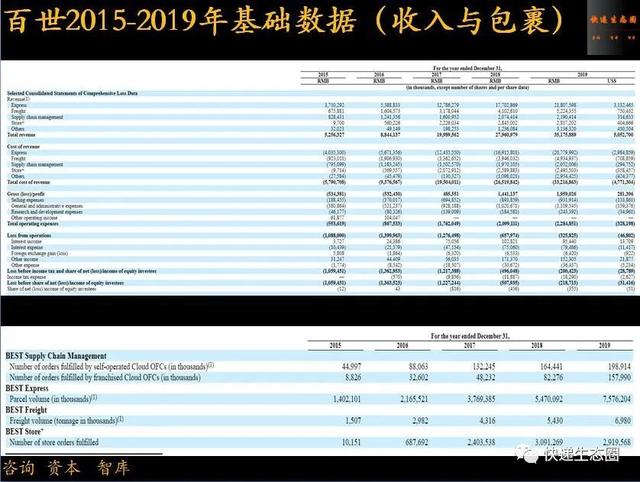Image resolution: width=640 pixels, height=482 pixels.
Task: Select the Freight volume (tonnage in thousands) label
Action: [x=67, y=420]
